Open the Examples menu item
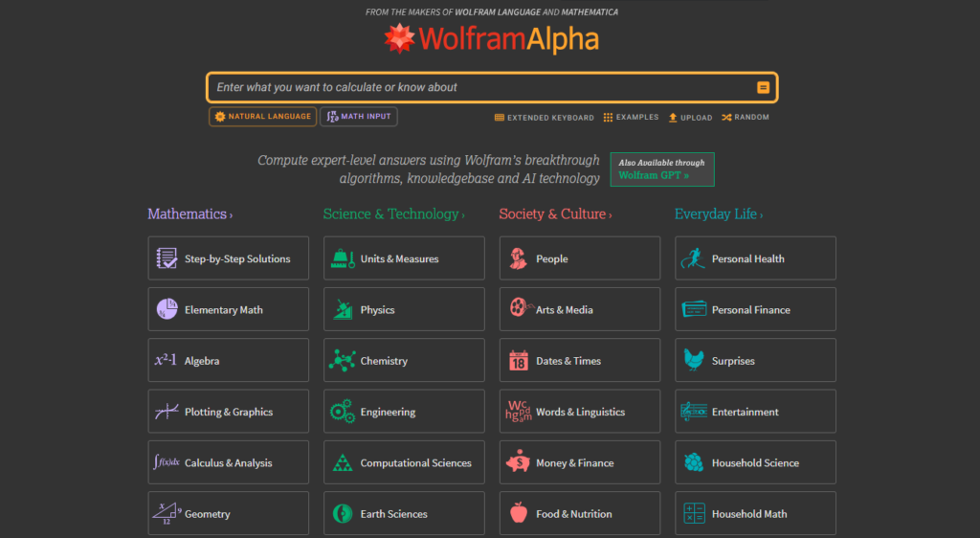 [x=631, y=118]
